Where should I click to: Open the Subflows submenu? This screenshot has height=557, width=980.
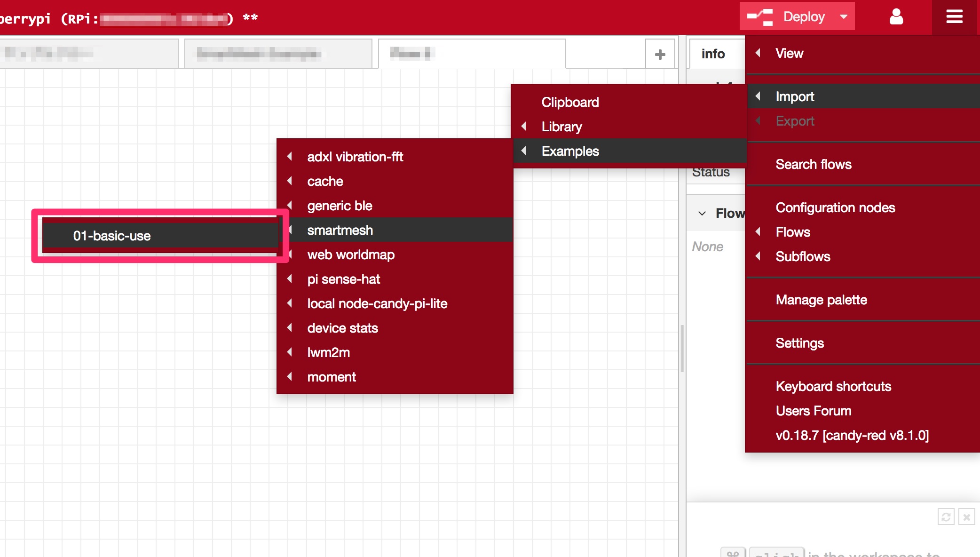point(862,256)
